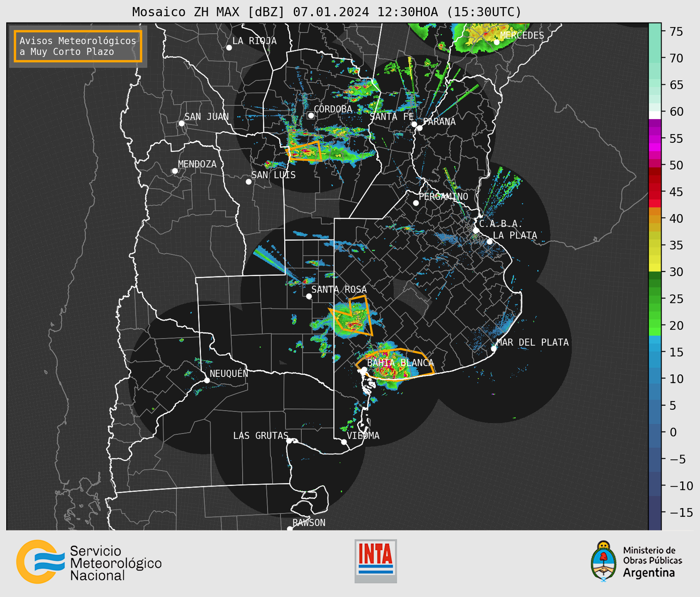Click the MAR DEL PLATA label text
This screenshot has width=700, height=597.
coord(532,343)
